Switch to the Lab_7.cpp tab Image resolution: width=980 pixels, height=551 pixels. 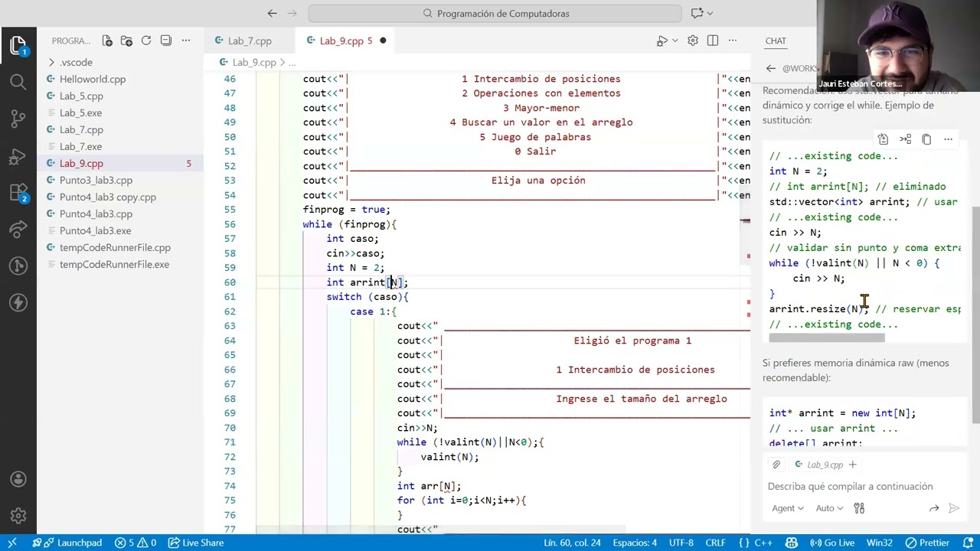250,41
